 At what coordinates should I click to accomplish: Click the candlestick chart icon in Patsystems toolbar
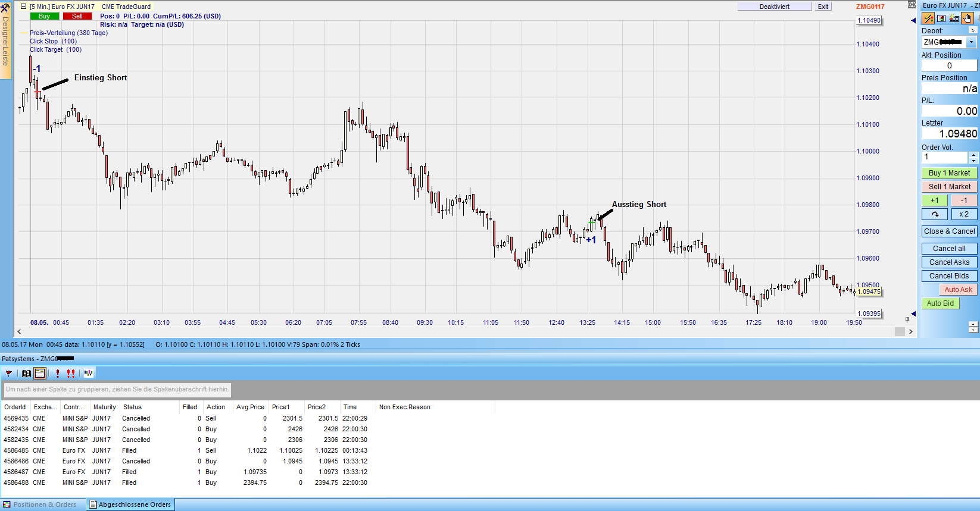coord(89,374)
